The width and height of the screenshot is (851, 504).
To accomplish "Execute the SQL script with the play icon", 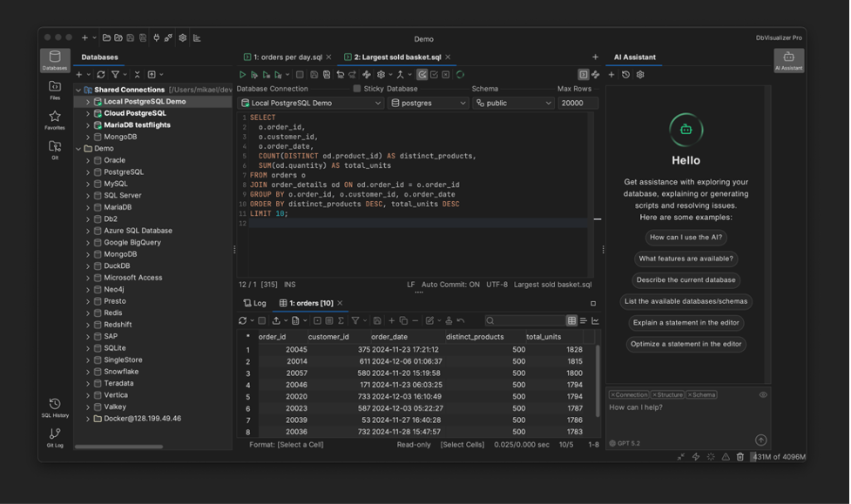I will click(243, 74).
